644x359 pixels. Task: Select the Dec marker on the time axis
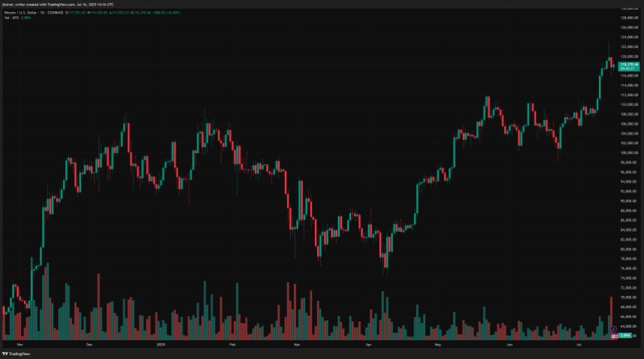(x=89, y=344)
